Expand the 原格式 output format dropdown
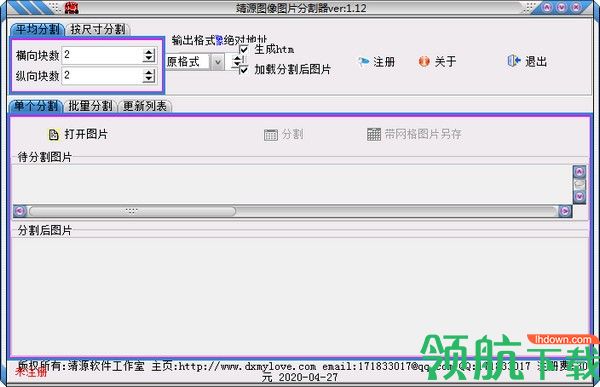The height and width of the screenshot is (387, 600). click(x=217, y=62)
